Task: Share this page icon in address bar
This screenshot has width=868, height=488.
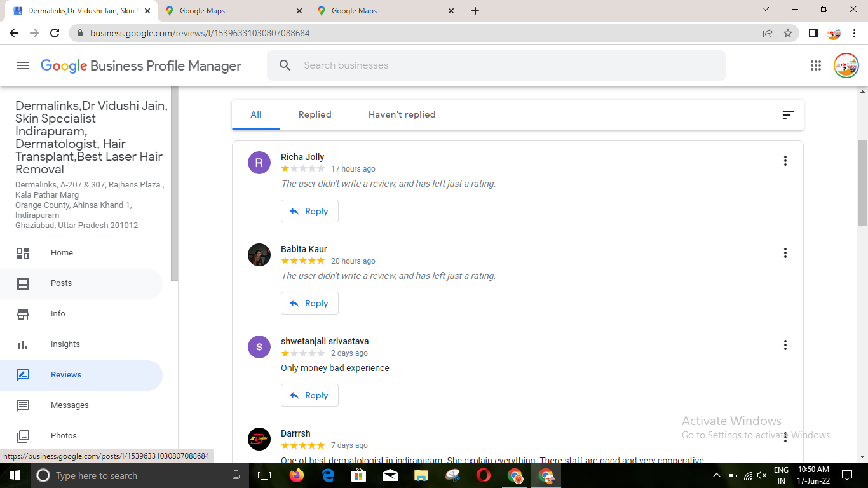Action: [768, 33]
